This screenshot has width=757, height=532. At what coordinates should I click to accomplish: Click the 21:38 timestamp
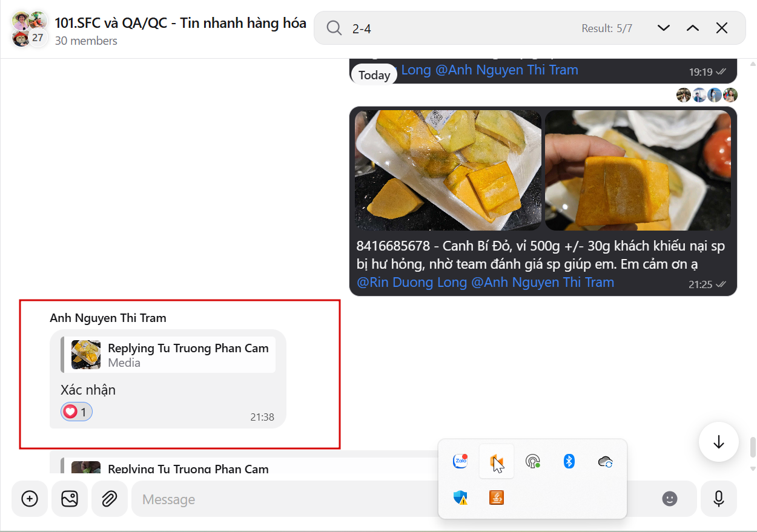(262, 417)
